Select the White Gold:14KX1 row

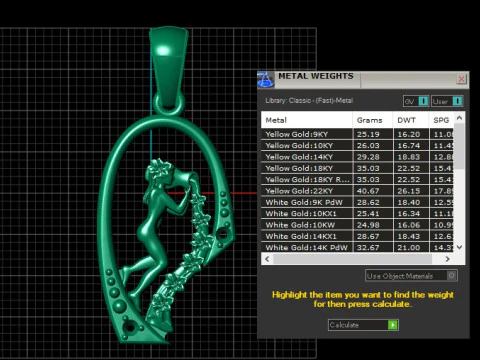pos(357,236)
